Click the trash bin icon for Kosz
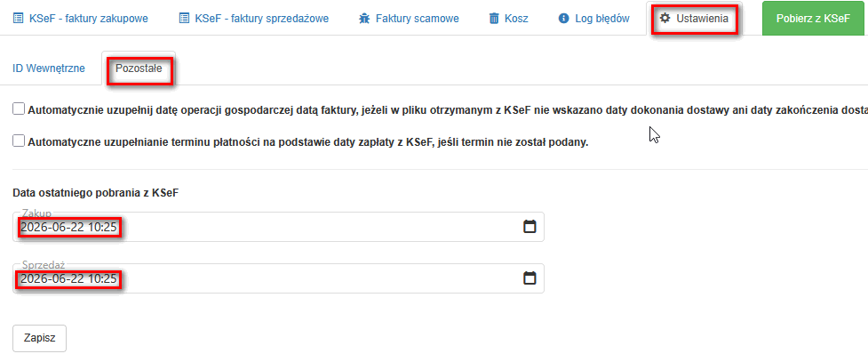 click(x=494, y=19)
